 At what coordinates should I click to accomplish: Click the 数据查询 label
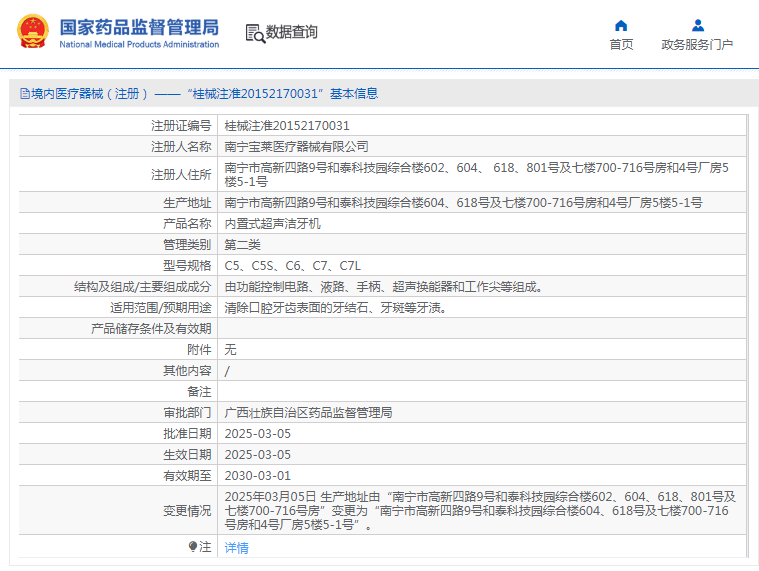click(291, 32)
